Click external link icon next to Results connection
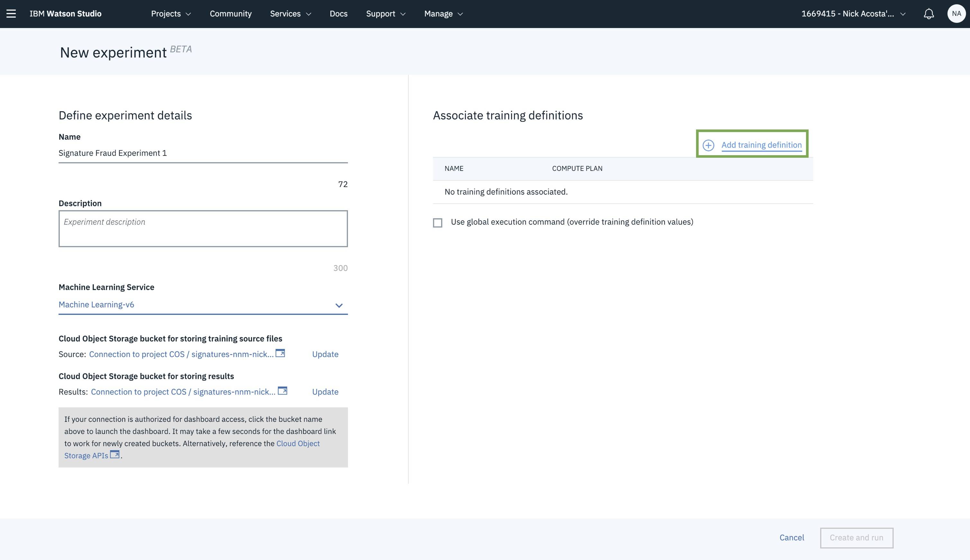The width and height of the screenshot is (970, 560). coord(282,391)
